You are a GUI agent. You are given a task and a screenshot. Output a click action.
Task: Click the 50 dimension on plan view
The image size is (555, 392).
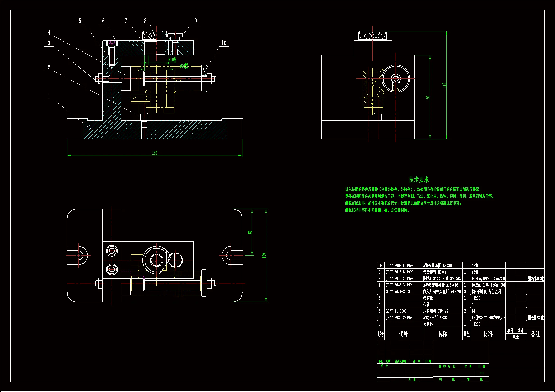tap(250, 232)
